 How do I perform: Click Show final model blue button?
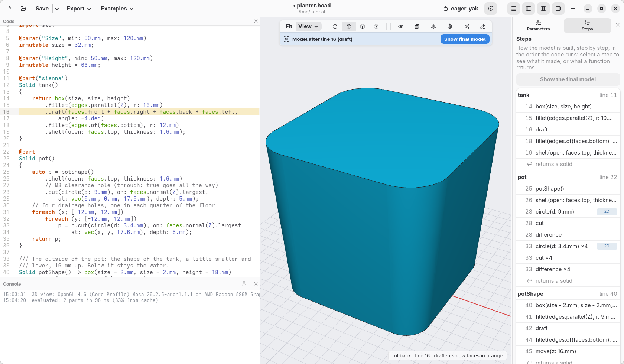pos(465,39)
